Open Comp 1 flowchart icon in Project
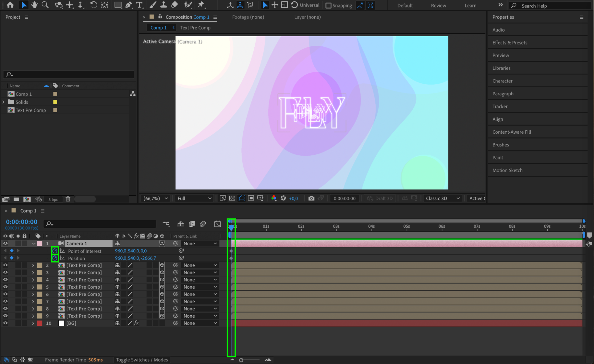 [133, 94]
